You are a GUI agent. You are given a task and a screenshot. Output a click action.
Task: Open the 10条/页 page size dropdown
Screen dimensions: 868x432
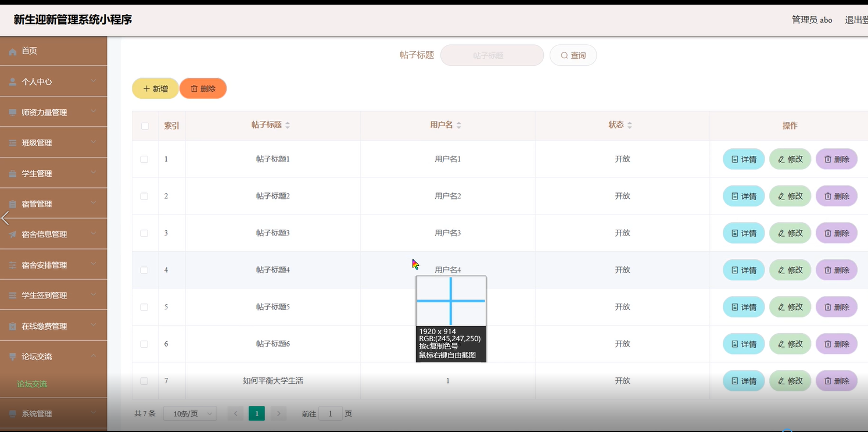(190, 413)
